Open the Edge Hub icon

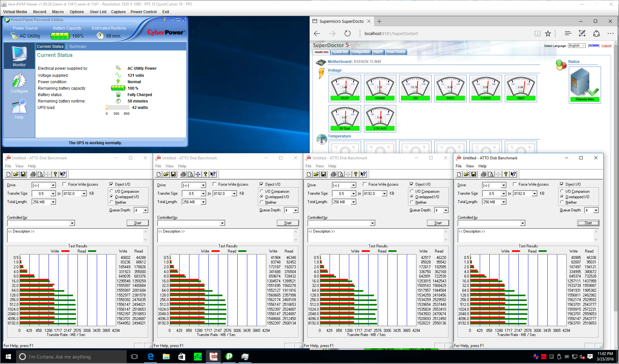tap(568, 33)
